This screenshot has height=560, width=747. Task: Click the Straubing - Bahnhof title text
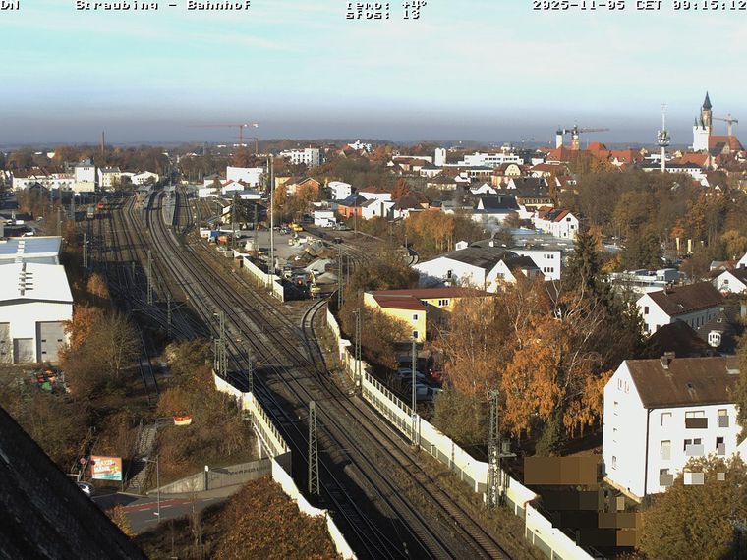pos(162,5)
